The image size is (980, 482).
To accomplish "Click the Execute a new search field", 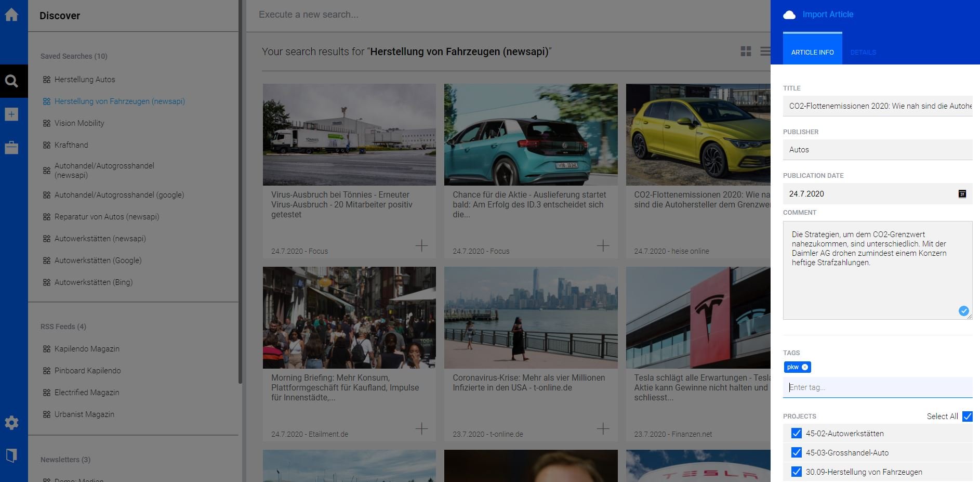I will (509, 15).
